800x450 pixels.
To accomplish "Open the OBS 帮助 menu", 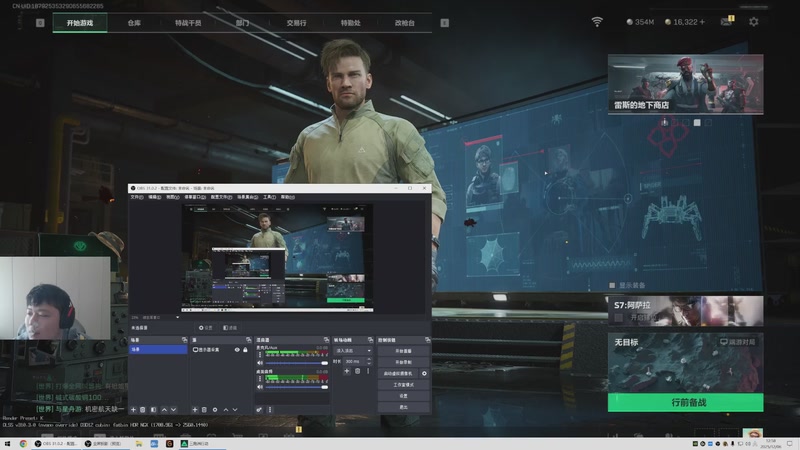I will pos(287,197).
